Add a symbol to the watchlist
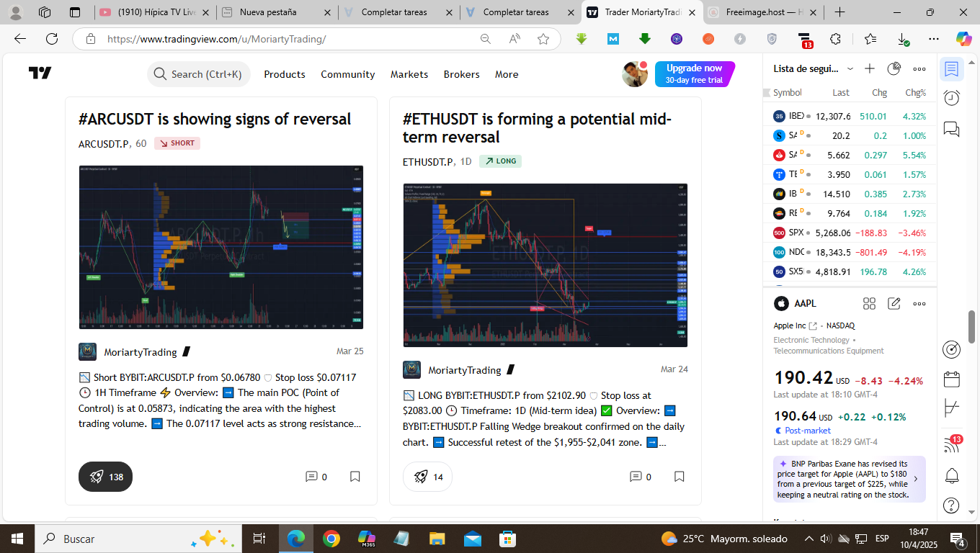This screenshot has width=980, height=553. pyautogui.click(x=870, y=68)
